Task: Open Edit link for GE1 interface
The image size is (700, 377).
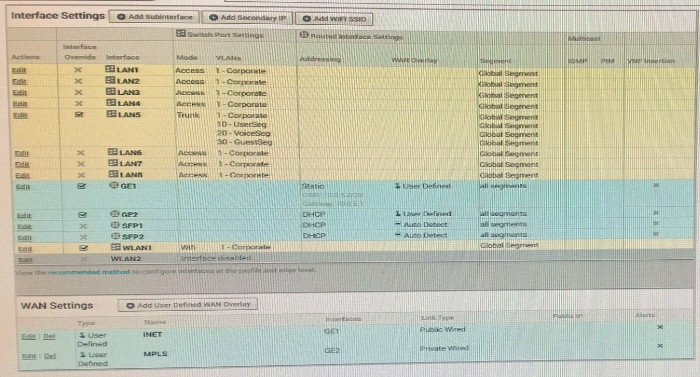Action: [23, 187]
